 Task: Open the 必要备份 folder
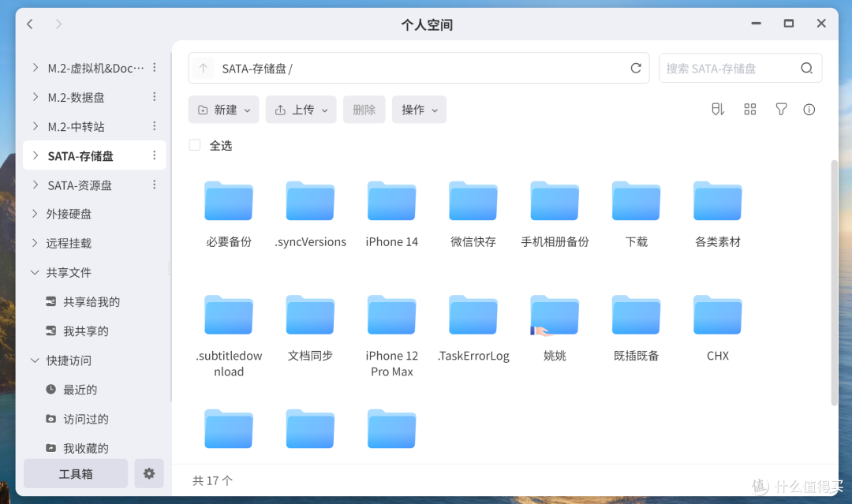228,201
